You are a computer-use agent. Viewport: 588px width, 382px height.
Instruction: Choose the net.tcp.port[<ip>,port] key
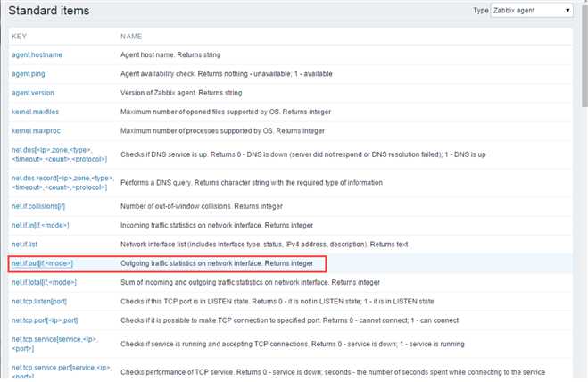(x=45, y=320)
